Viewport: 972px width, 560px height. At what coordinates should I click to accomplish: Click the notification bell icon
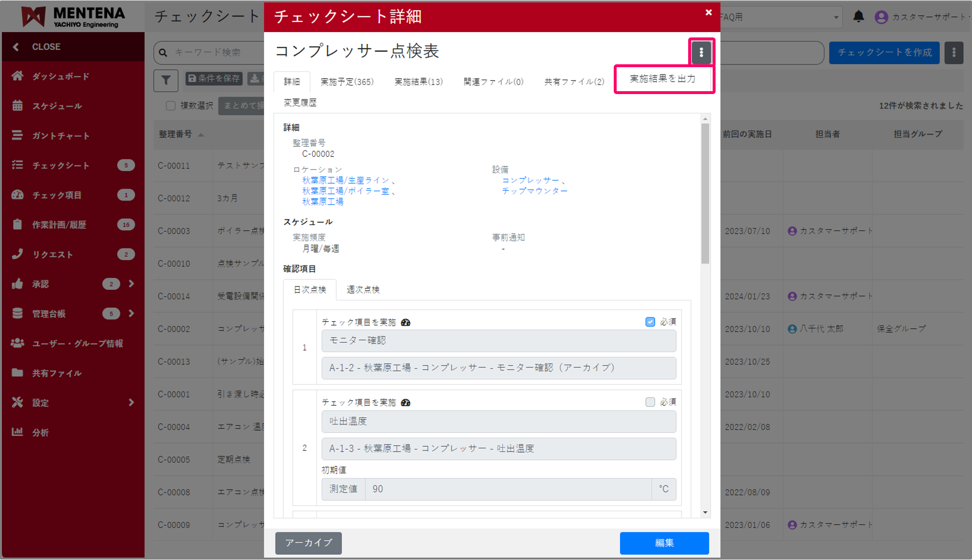pos(859,16)
